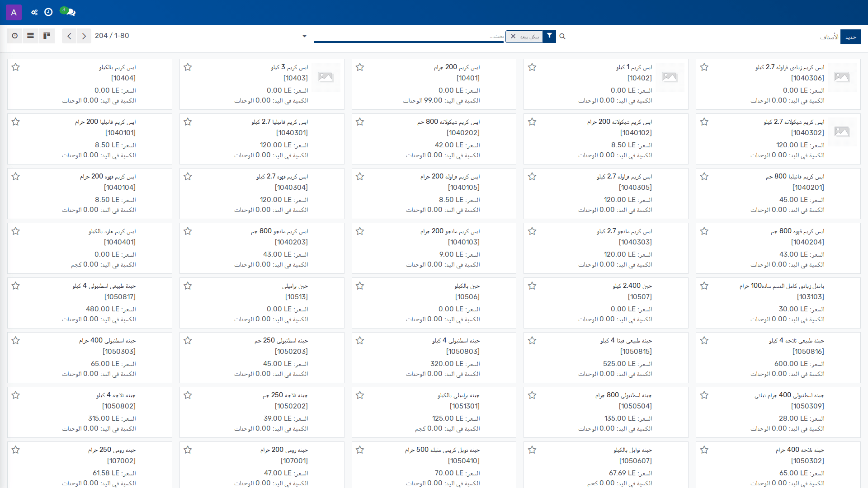Star product [10507] as favorite

click(x=532, y=286)
